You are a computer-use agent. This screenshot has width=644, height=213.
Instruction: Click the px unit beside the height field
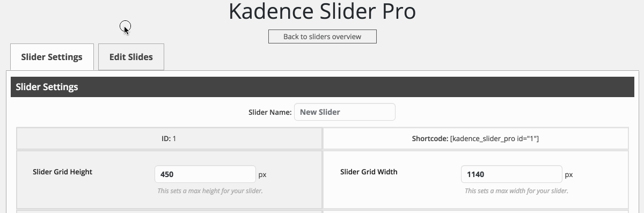262,175
